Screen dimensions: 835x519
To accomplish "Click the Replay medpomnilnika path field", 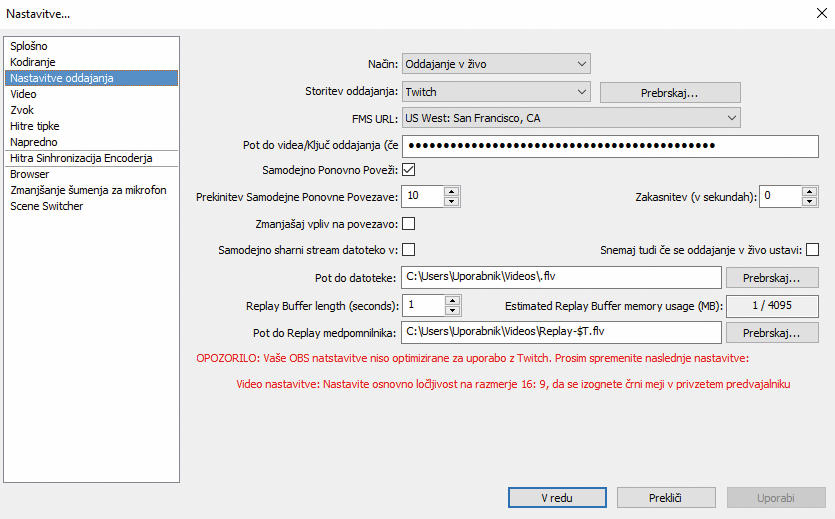I will click(561, 332).
